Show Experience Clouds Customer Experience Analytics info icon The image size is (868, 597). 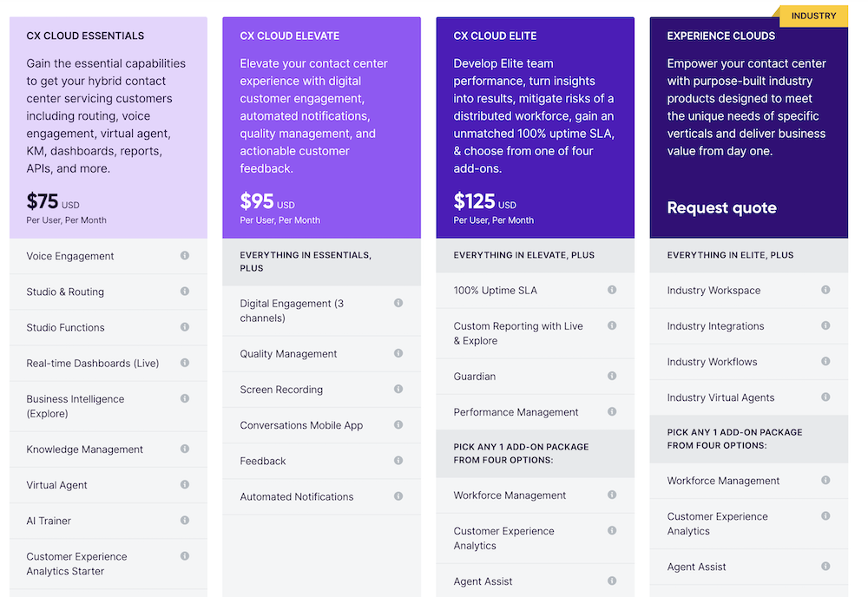826,516
